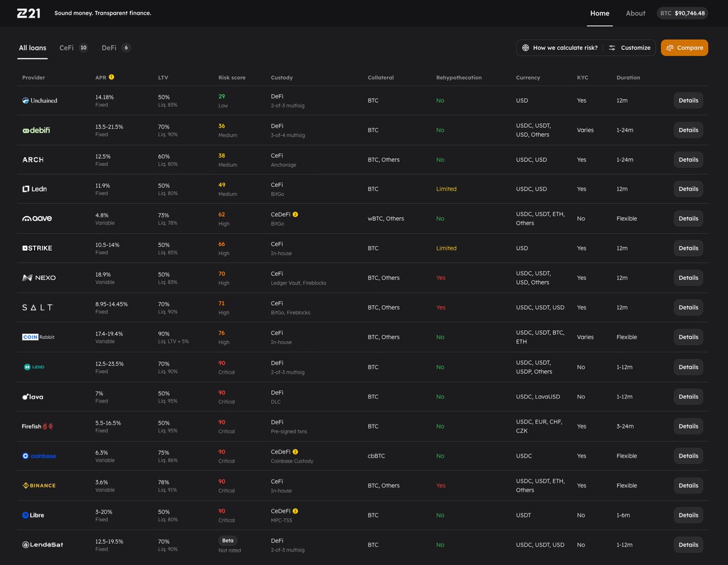The height and width of the screenshot is (565, 728).
Task: Click the APR column info icon
Action: click(x=112, y=77)
